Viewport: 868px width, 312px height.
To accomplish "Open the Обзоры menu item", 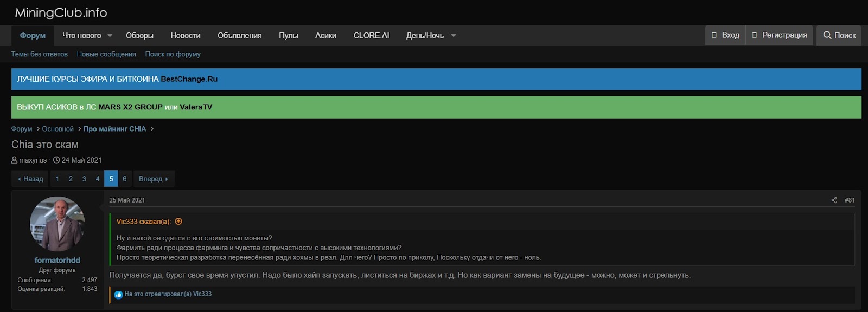I will [139, 36].
